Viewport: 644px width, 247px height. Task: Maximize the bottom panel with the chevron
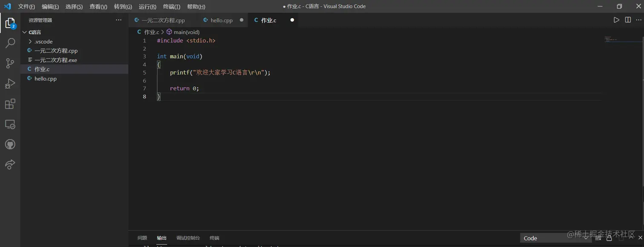(x=631, y=237)
